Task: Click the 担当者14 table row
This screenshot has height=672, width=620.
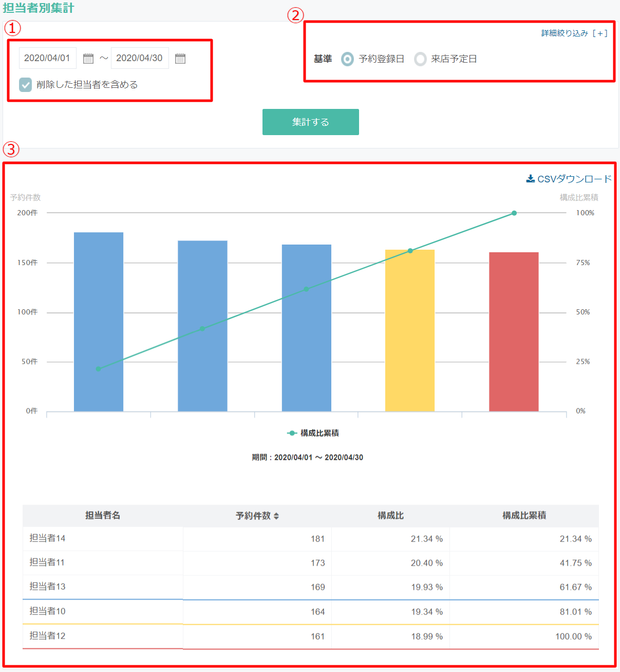Action: click(x=311, y=538)
